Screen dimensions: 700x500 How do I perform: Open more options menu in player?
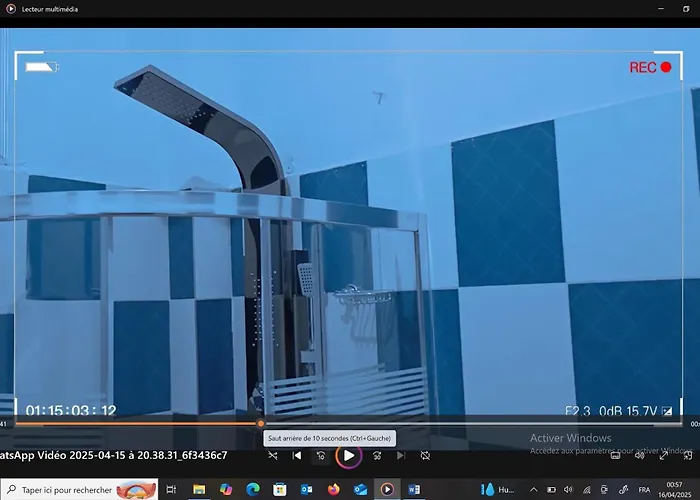[x=687, y=455]
